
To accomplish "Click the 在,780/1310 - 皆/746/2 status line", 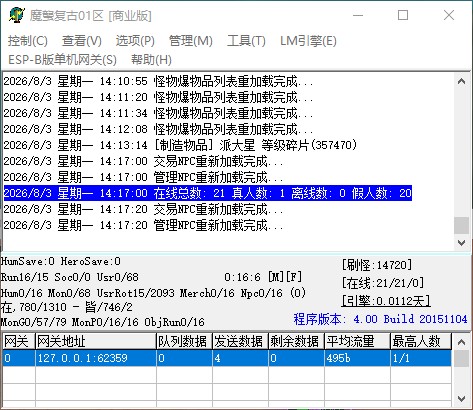I will [x=67, y=307].
